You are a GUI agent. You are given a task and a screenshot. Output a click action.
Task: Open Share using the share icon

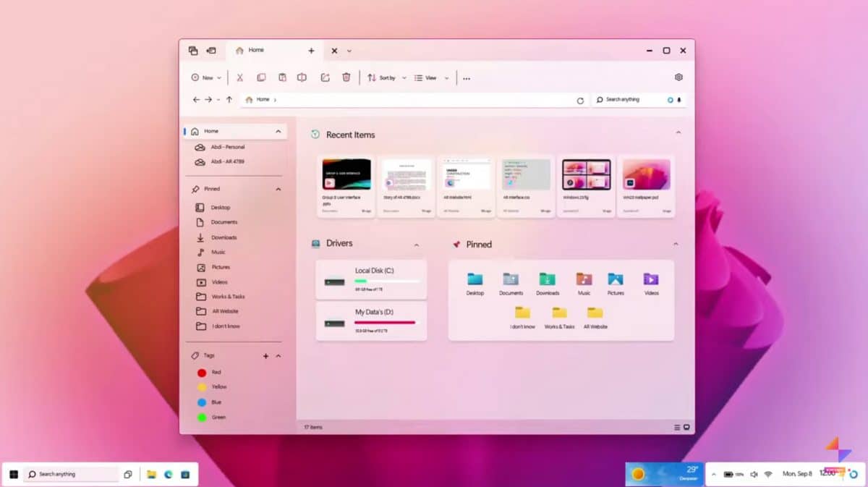click(x=325, y=77)
